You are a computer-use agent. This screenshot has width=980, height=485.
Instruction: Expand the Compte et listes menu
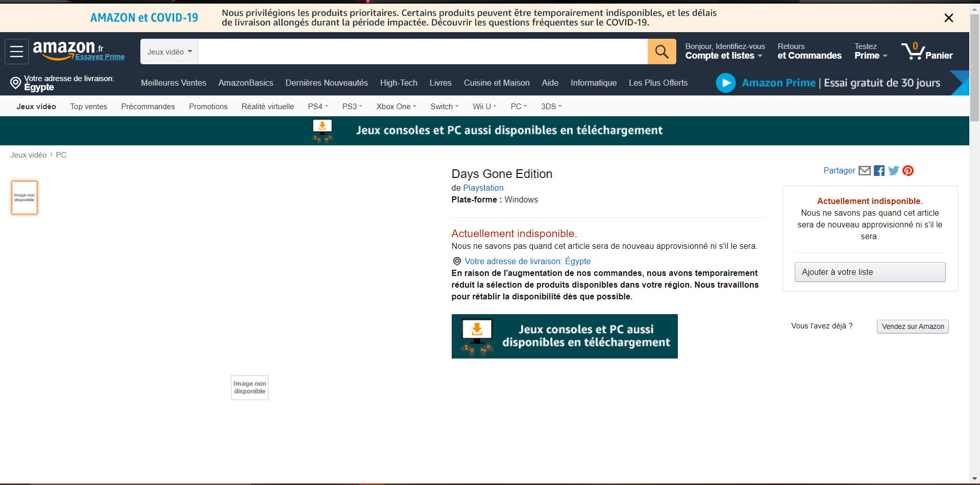(x=724, y=51)
